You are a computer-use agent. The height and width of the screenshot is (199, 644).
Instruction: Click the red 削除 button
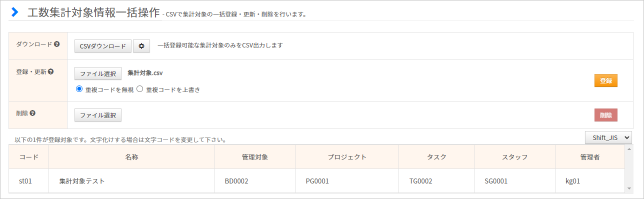(x=606, y=115)
